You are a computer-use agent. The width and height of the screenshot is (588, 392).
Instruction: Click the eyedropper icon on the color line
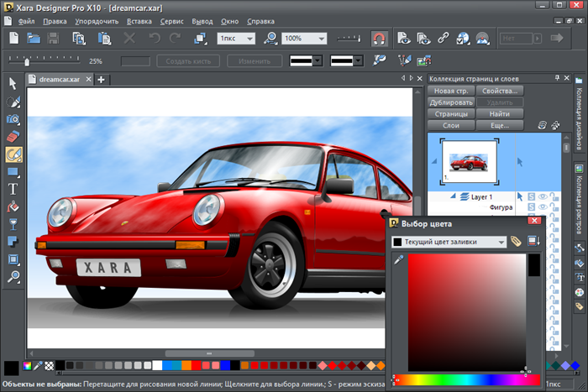pos(38,366)
